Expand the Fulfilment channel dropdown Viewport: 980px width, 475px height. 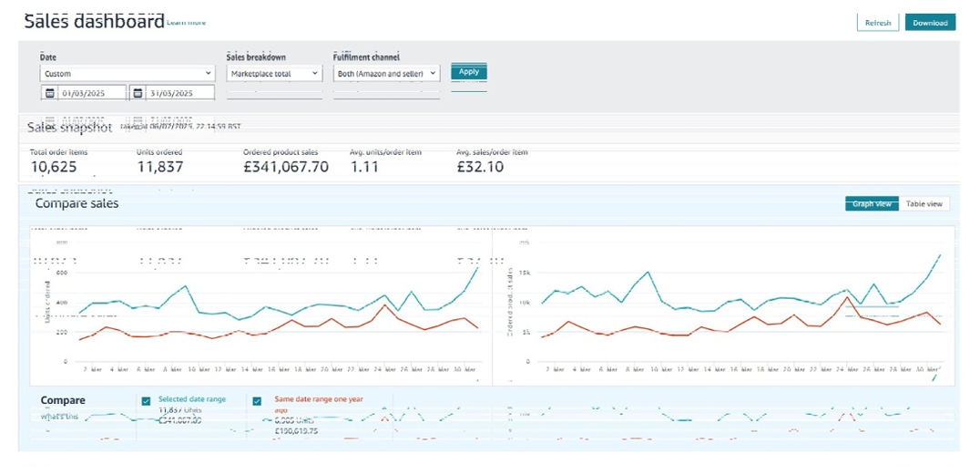coord(386,74)
